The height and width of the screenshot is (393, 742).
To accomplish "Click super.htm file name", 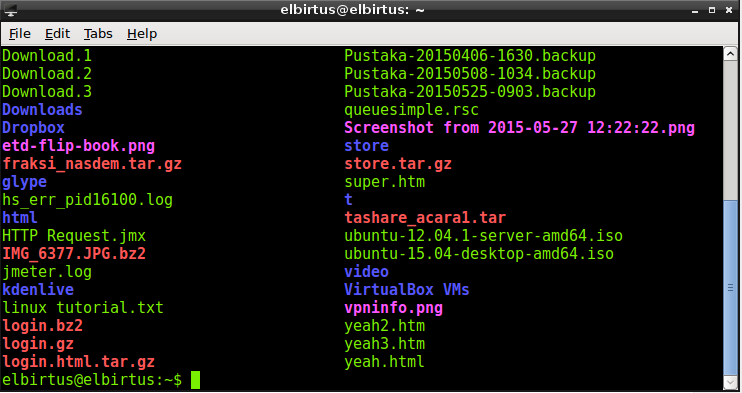I will point(384,182).
